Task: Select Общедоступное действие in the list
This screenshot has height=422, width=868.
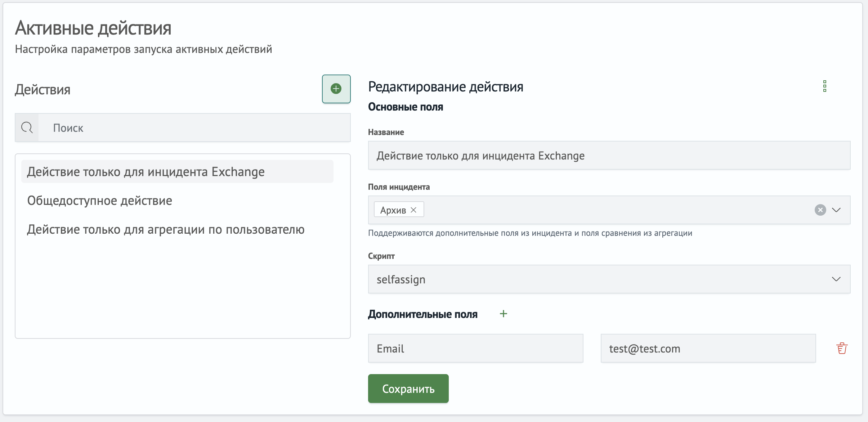Action: (100, 201)
